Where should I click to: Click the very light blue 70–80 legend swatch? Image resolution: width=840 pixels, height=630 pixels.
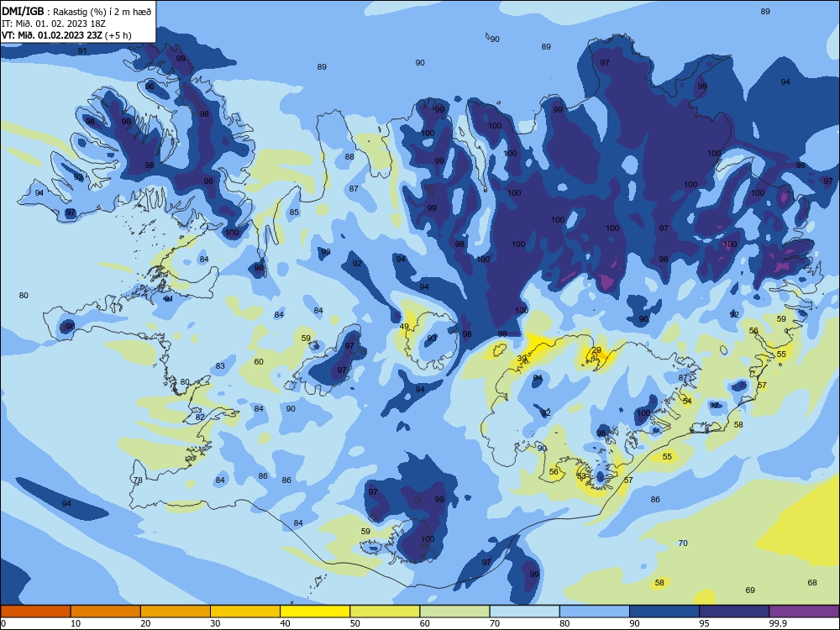tap(524, 612)
